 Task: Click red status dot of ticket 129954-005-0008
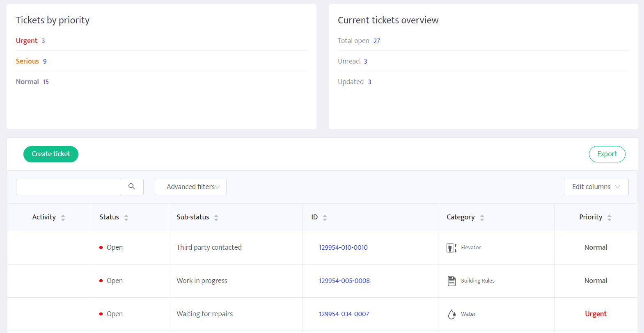tap(101, 281)
